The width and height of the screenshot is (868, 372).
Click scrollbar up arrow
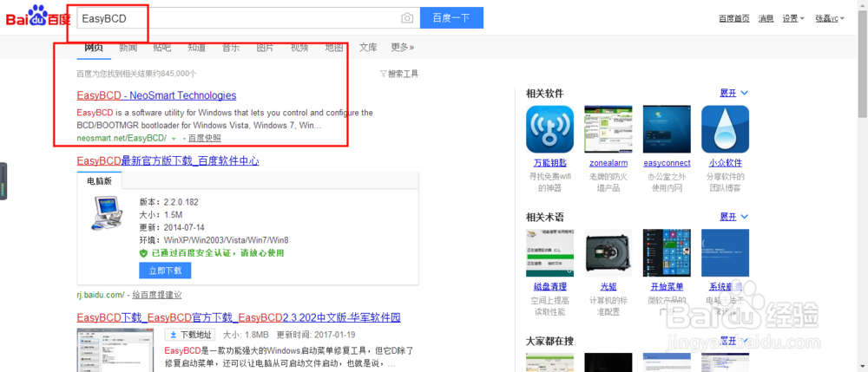863,3
